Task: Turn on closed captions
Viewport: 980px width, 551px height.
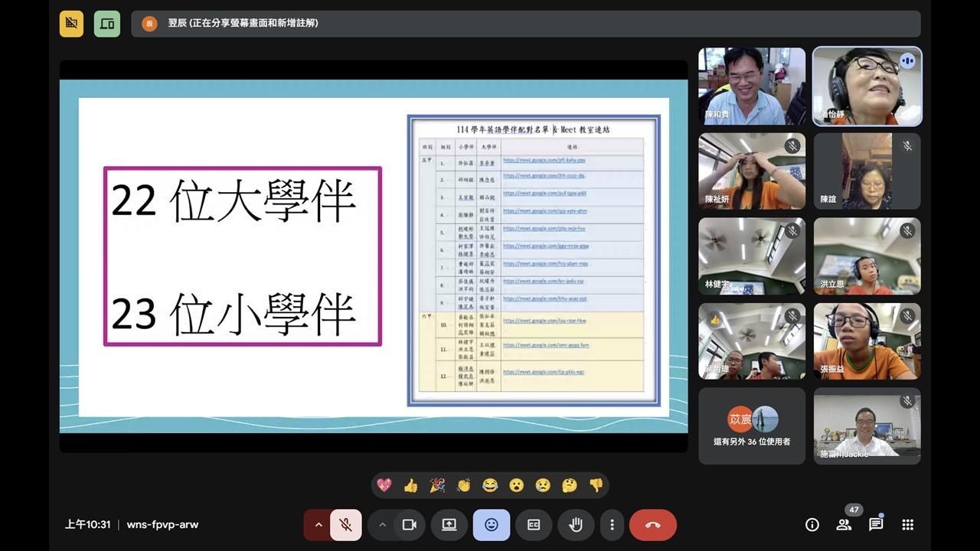Action: pyautogui.click(x=534, y=525)
